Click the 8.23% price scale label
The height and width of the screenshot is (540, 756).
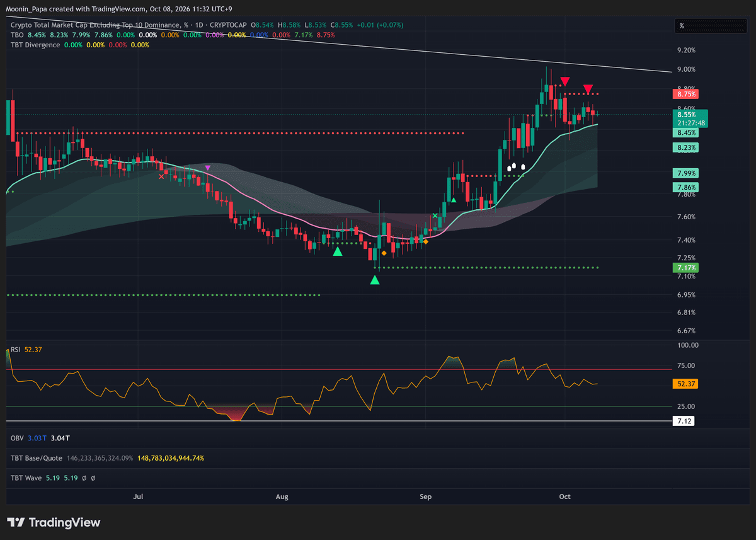coord(685,147)
